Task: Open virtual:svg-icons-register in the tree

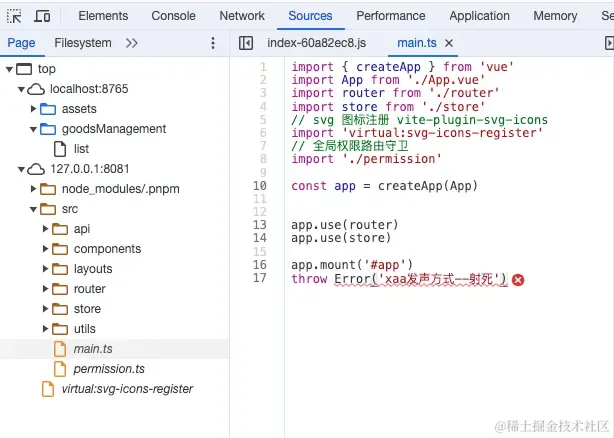Action: tap(127, 389)
